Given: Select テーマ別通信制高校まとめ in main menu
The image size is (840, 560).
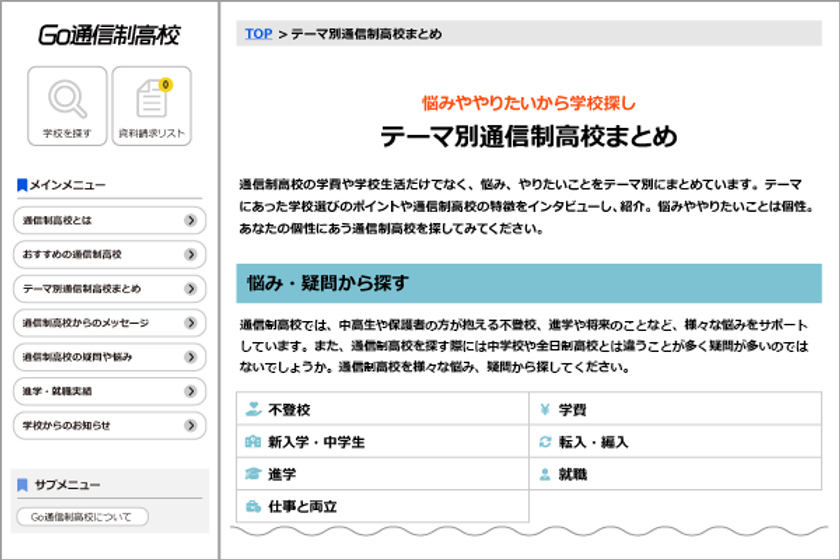Looking at the screenshot, I should click(109, 289).
